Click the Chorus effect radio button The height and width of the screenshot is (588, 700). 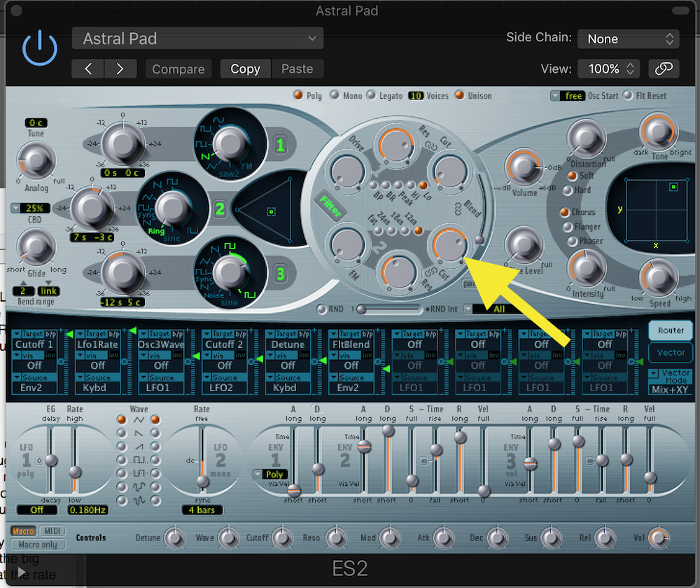pyautogui.click(x=564, y=212)
